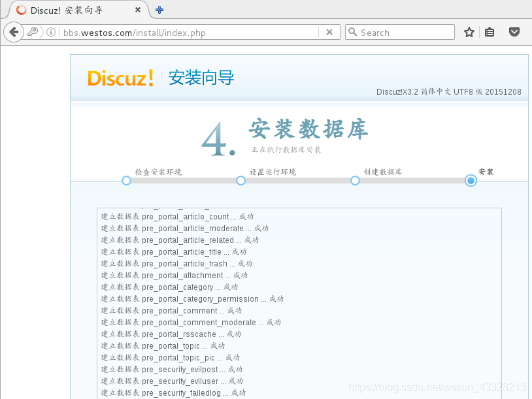Click log line pre_portal_article_related
The image size is (532, 399).
(x=180, y=240)
